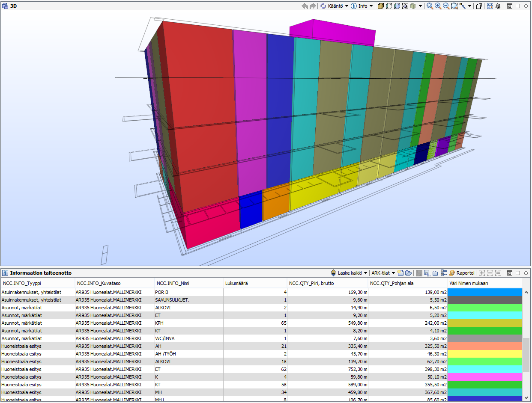Screen dimensions: 532x403
Task: Click the greyed save disk icon
Action: coord(419,273)
